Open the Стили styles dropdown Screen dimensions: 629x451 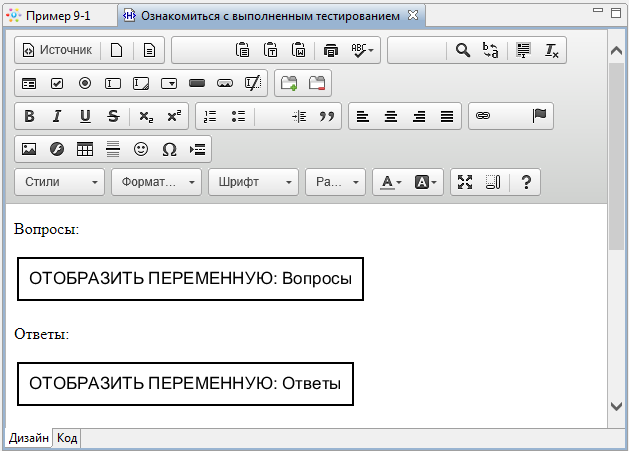pyautogui.click(x=61, y=182)
